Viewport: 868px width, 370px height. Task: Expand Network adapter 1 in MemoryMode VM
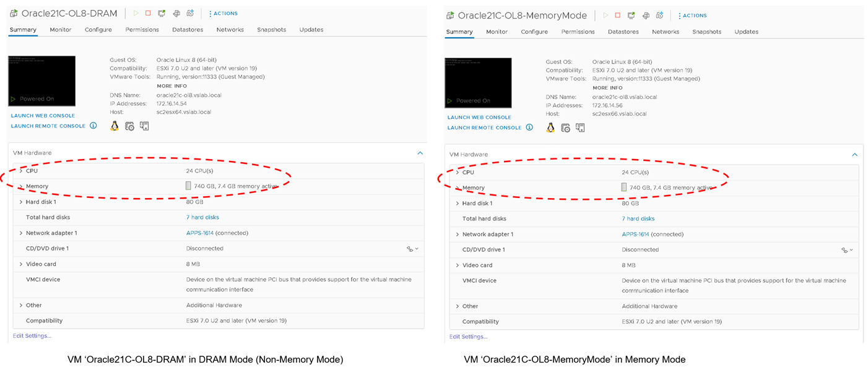pos(458,234)
